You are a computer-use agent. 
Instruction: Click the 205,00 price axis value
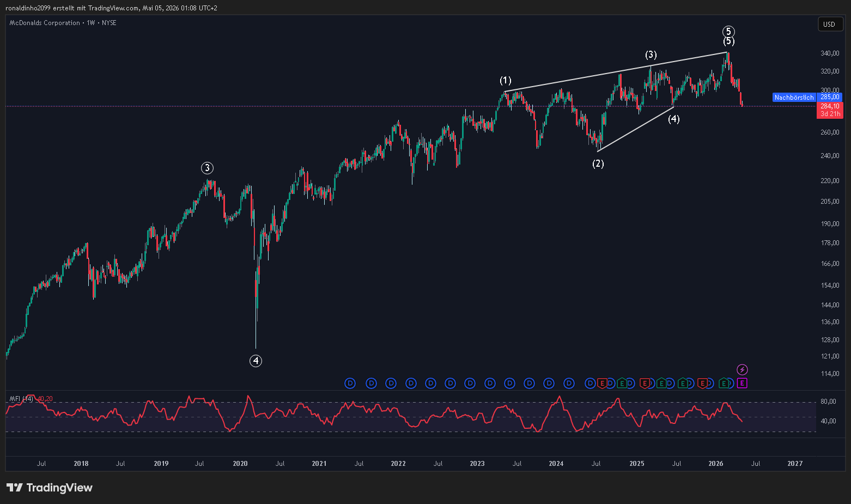pyautogui.click(x=830, y=202)
